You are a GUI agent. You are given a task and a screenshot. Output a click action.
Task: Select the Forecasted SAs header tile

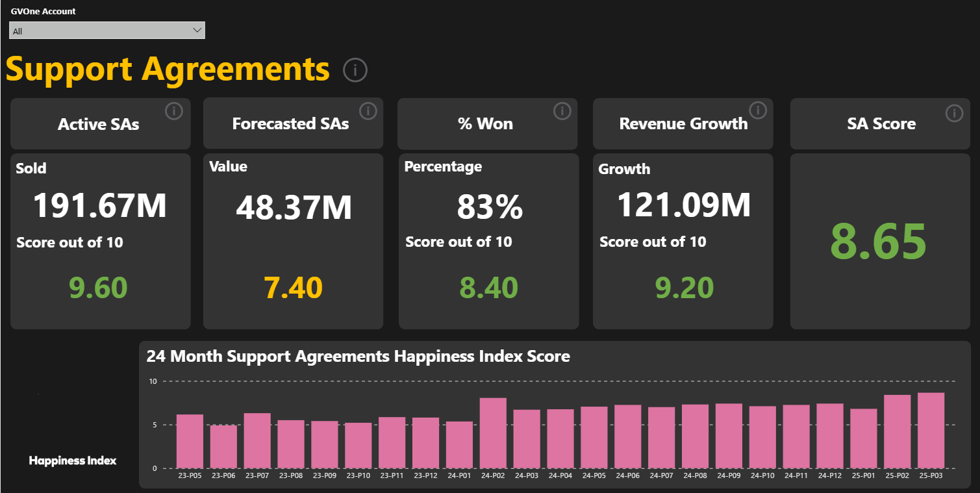tap(293, 123)
